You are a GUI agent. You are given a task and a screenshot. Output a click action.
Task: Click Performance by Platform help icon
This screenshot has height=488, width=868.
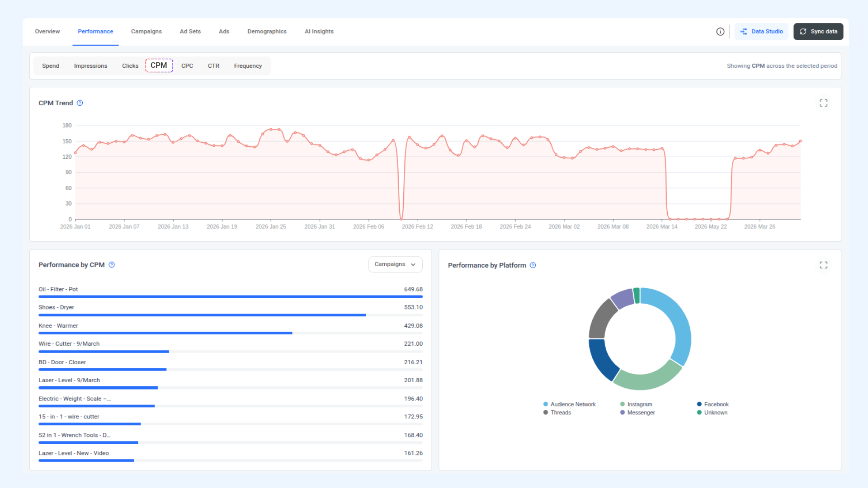tap(533, 265)
